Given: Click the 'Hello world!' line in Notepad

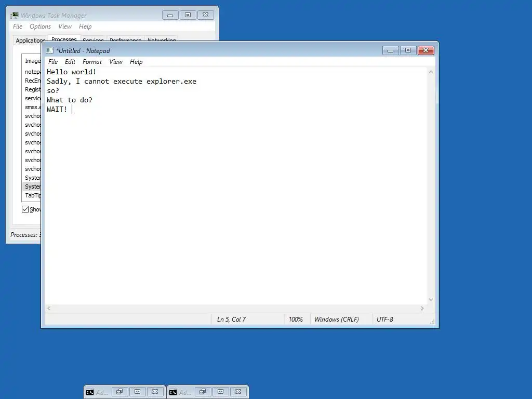Looking at the screenshot, I should coord(71,72).
